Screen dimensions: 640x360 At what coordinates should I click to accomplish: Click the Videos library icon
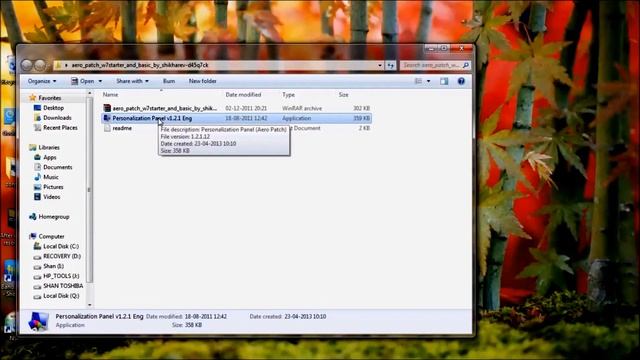(38, 197)
